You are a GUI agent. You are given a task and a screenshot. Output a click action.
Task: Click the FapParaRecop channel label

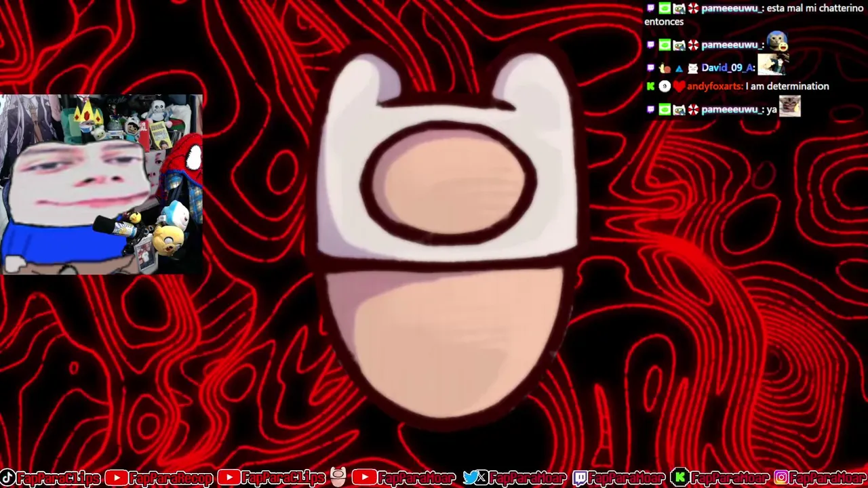coord(171,479)
